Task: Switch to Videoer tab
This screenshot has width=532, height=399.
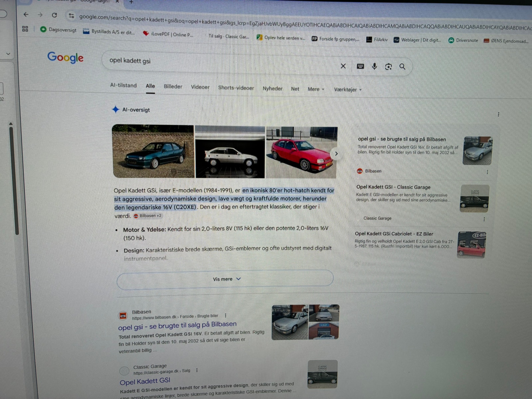Action: pos(200,87)
